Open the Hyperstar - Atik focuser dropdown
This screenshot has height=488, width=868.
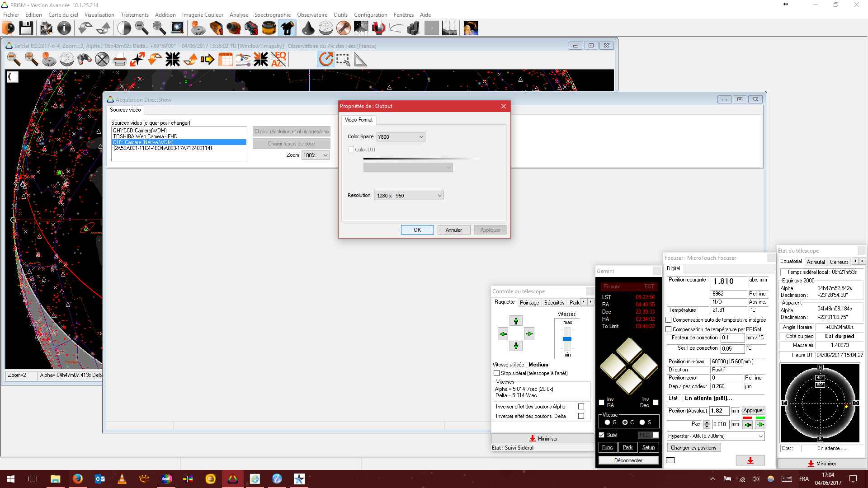pyautogui.click(x=716, y=436)
